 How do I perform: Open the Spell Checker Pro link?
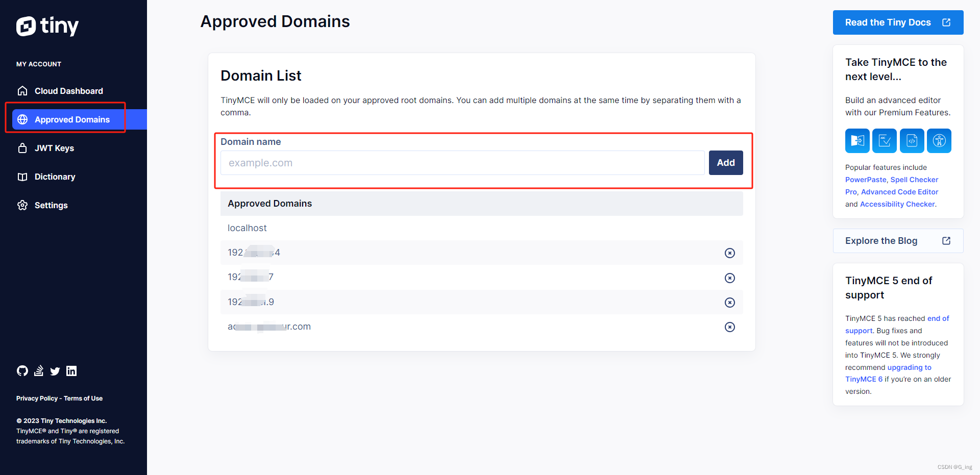[x=915, y=180]
